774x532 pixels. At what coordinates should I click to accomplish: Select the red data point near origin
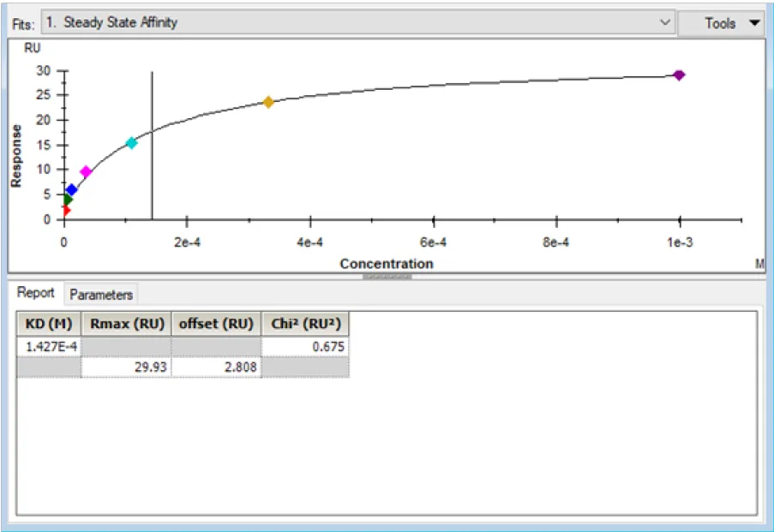point(66,210)
